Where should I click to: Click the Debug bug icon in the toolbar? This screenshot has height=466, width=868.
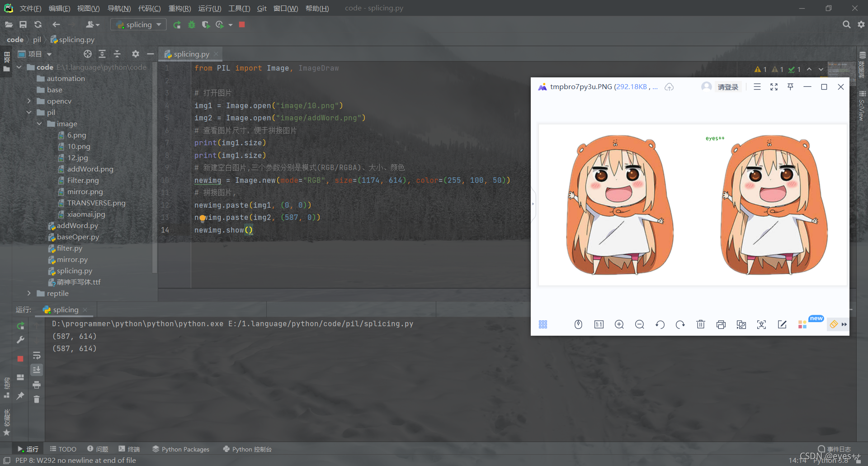[192, 24]
